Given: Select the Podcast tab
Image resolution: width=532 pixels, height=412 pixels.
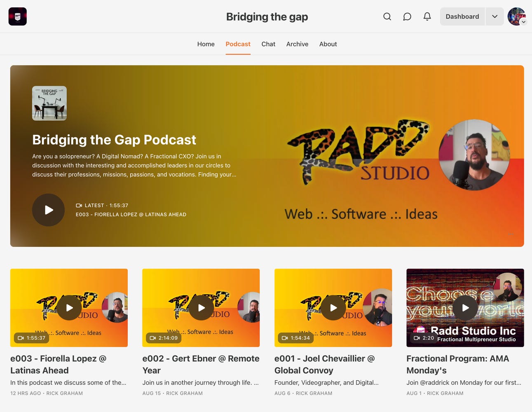Looking at the screenshot, I should (238, 44).
